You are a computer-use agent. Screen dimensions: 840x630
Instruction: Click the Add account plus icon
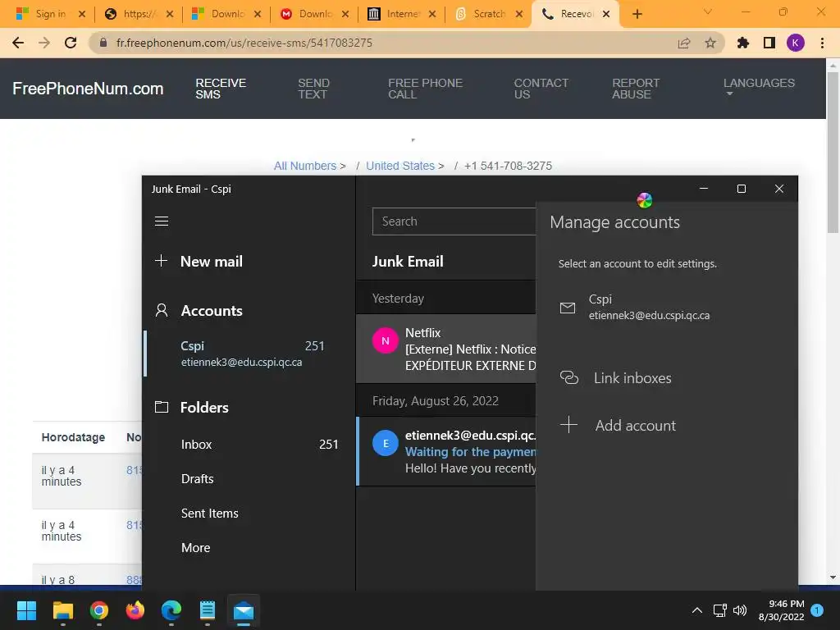pos(569,425)
